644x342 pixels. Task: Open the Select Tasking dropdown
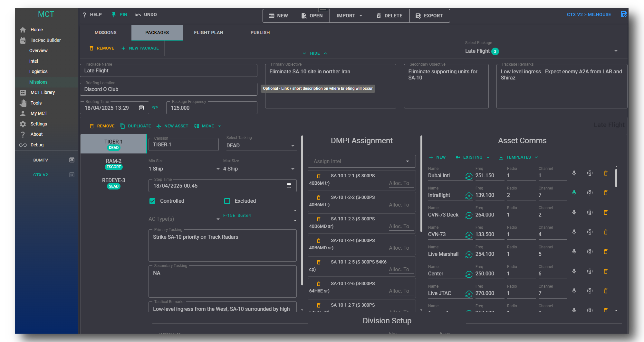tap(260, 146)
